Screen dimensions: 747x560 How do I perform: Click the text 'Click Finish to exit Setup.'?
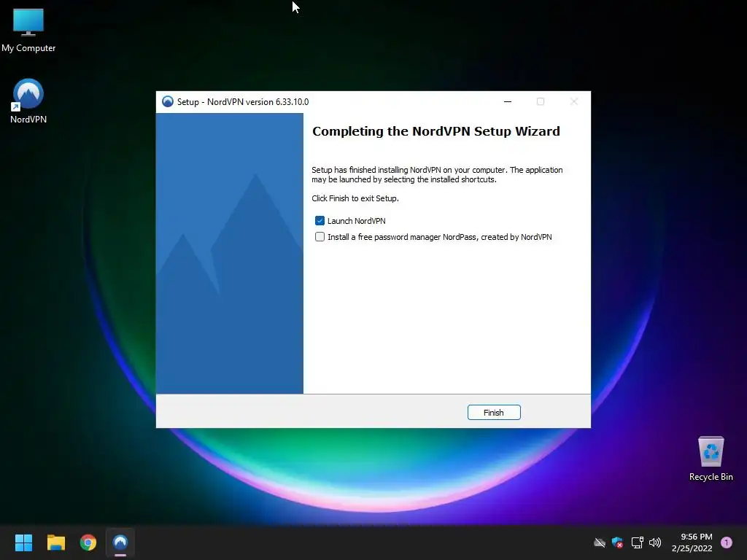pyautogui.click(x=355, y=198)
